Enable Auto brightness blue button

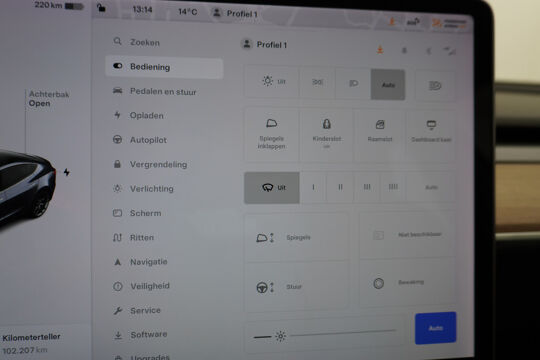pos(436,328)
